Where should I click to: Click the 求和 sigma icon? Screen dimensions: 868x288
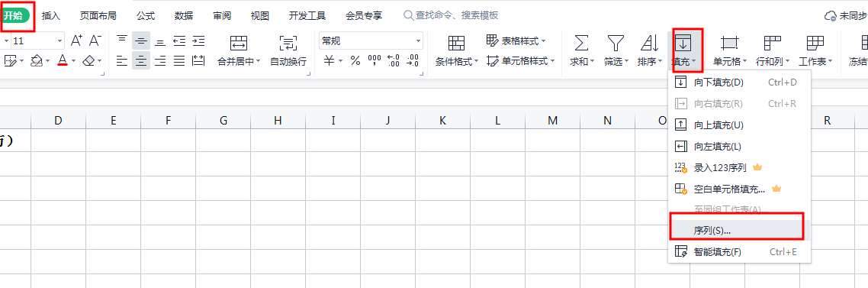(581, 43)
